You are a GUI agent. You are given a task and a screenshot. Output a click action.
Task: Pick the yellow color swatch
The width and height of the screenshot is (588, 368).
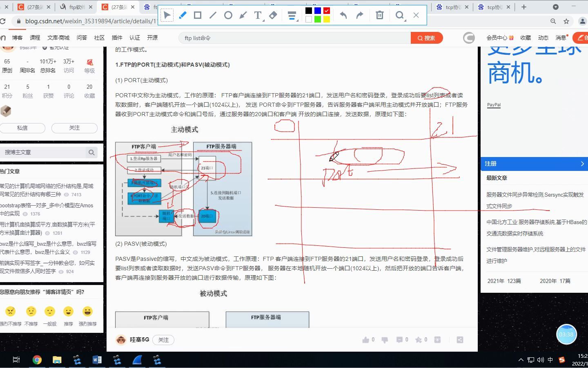coord(327,19)
